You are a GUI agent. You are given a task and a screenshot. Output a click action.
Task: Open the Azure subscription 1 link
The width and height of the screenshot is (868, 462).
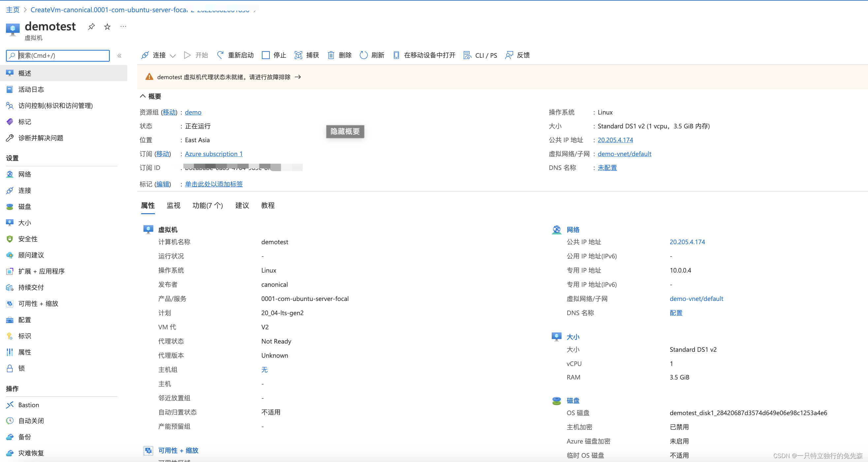click(214, 154)
